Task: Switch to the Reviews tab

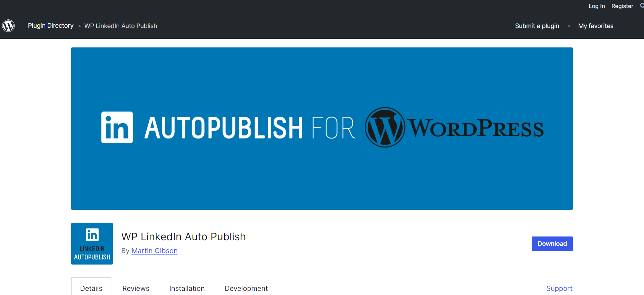Action: tap(136, 288)
